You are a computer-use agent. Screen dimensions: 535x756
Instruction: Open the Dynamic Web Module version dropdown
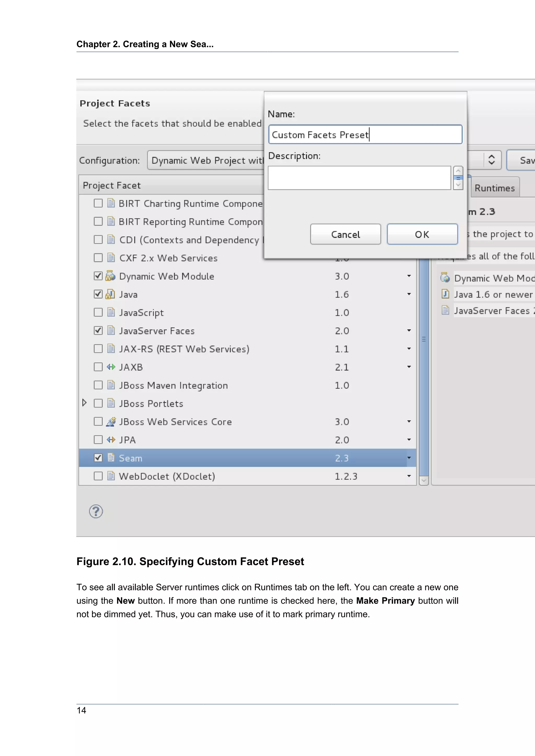(x=409, y=276)
